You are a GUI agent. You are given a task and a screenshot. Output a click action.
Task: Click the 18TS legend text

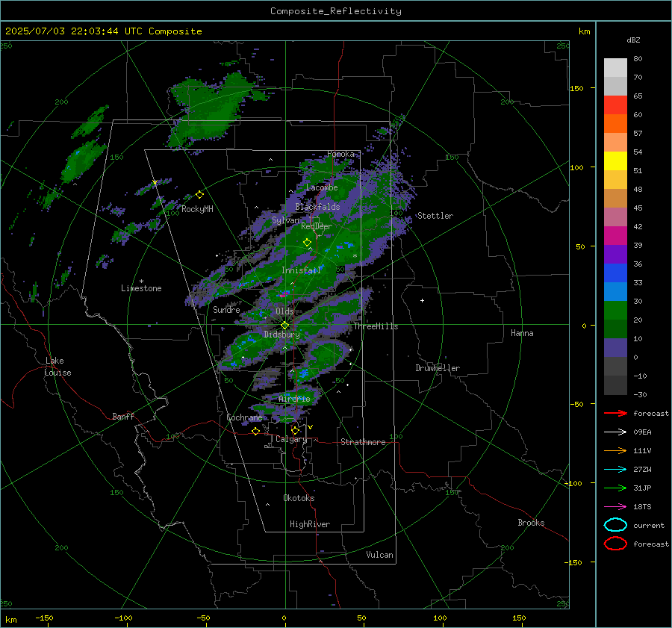click(642, 507)
